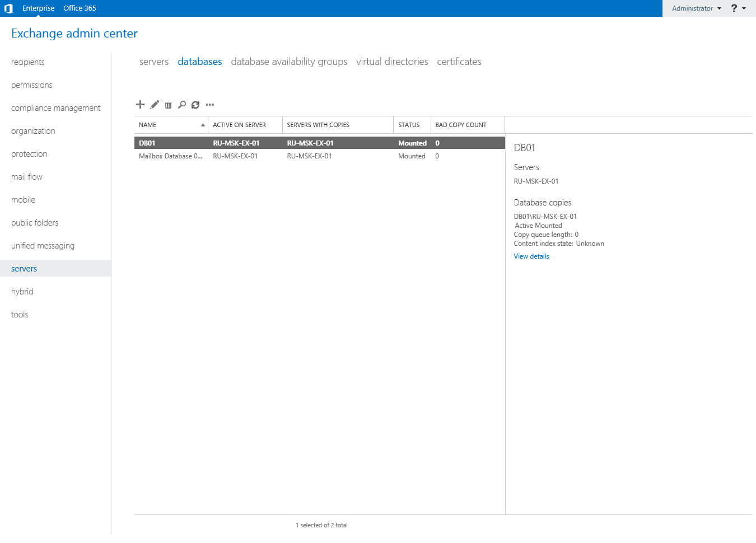Open the public folders section

[35, 223]
